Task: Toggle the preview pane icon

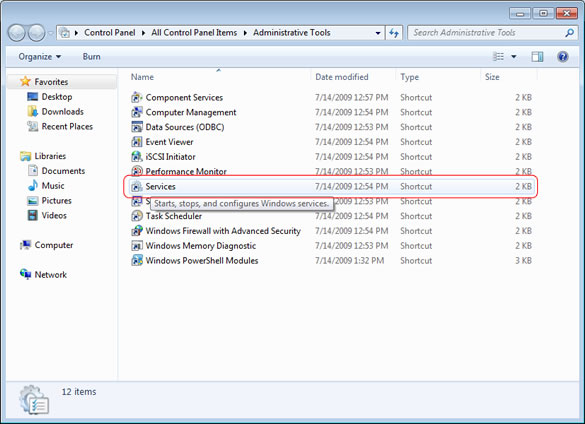Action: (x=537, y=57)
